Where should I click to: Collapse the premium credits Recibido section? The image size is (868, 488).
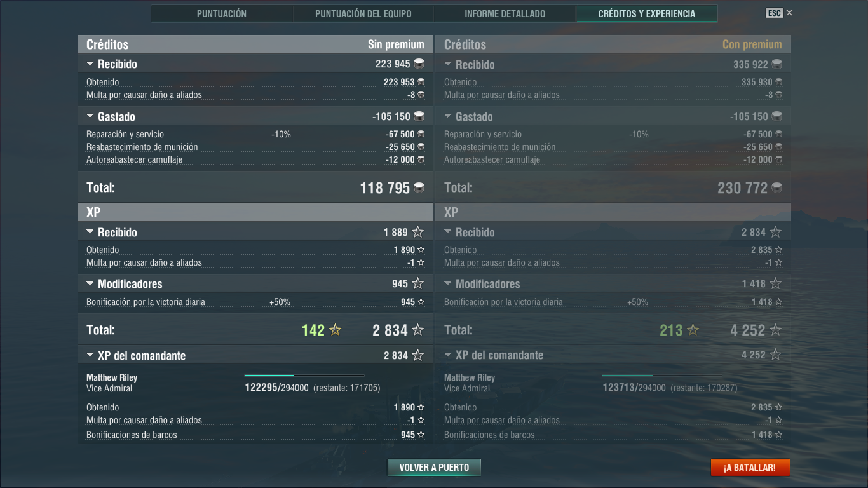[448, 64]
